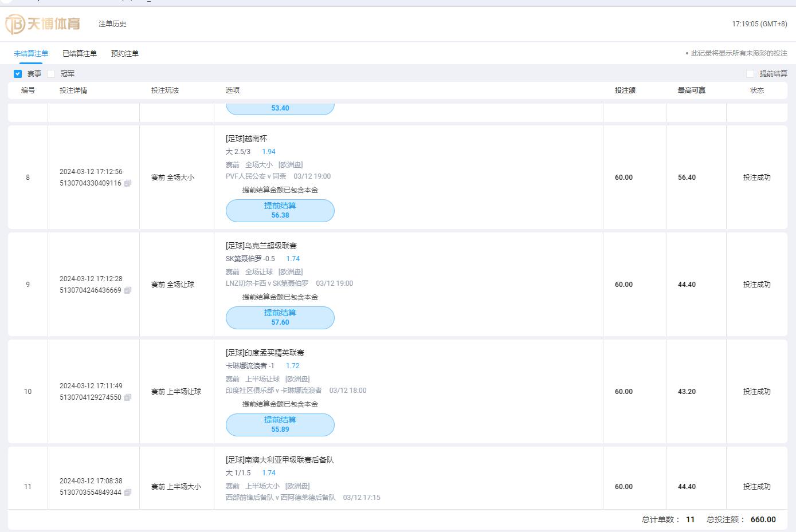Click the 状态 column header
The height and width of the screenshot is (532, 796).
756,90
